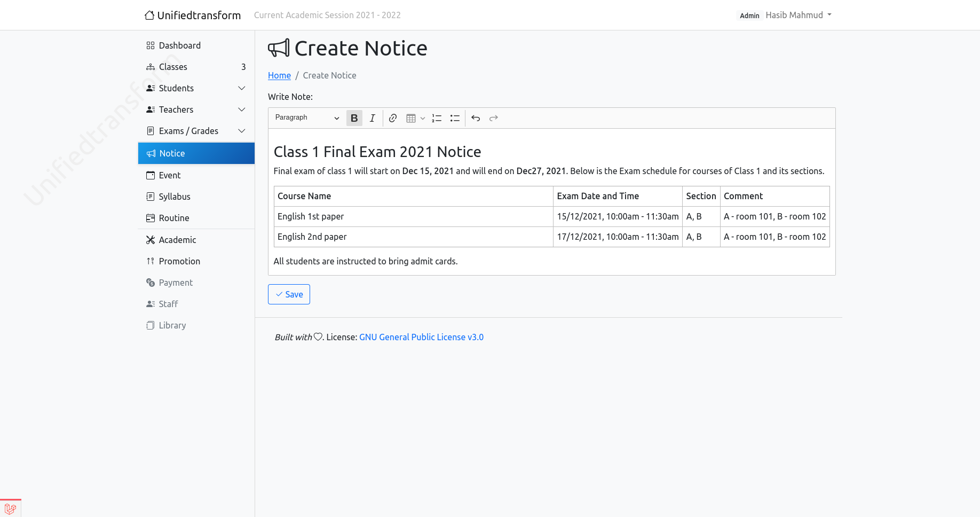
Task: Click the Section header cell
Action: (x=701, y=196)
